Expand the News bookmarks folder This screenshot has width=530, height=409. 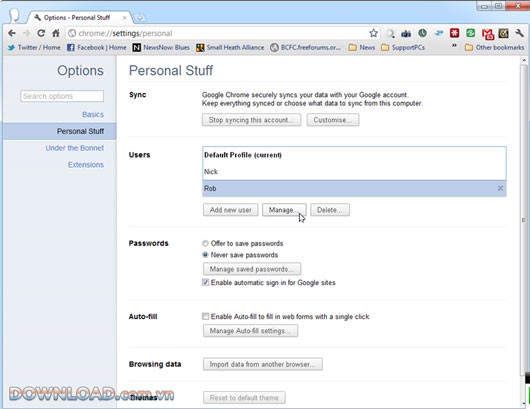click(362, 47)
